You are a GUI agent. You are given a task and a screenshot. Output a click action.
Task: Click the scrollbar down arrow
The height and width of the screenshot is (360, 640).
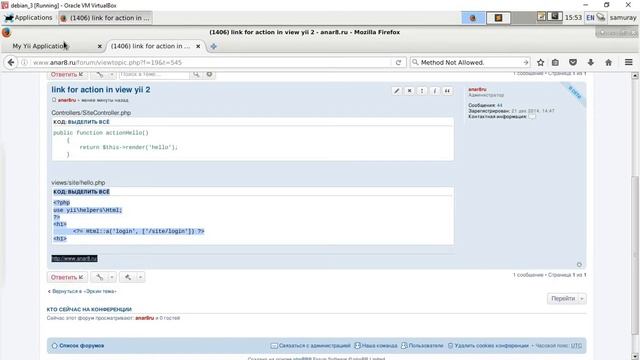click(x=635, y=357)
